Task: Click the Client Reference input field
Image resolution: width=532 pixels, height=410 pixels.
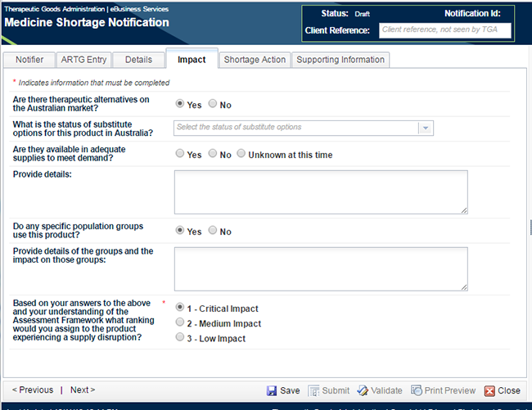Action: point(445,30)
